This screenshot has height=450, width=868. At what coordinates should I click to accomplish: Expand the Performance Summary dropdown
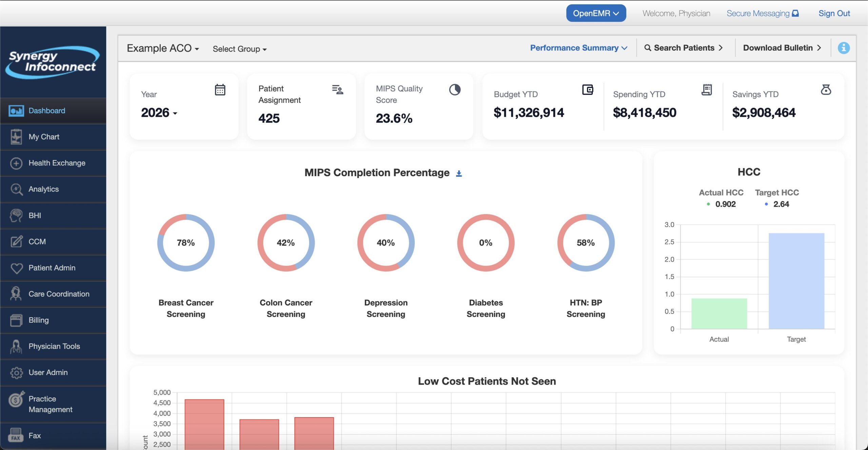(577, 48)
